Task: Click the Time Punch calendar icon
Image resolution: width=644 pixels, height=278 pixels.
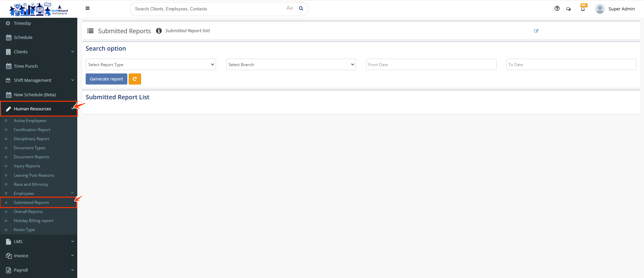Action: [9, 66]
